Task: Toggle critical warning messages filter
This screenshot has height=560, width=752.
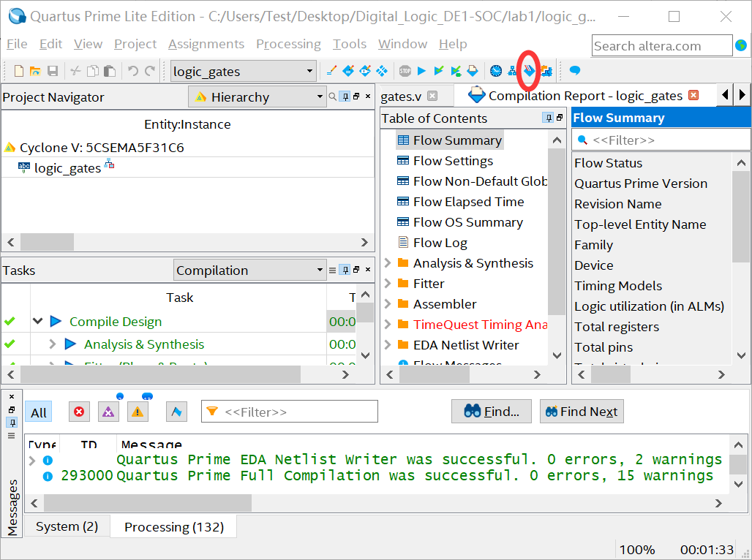Action: click(x=108, y=412)
